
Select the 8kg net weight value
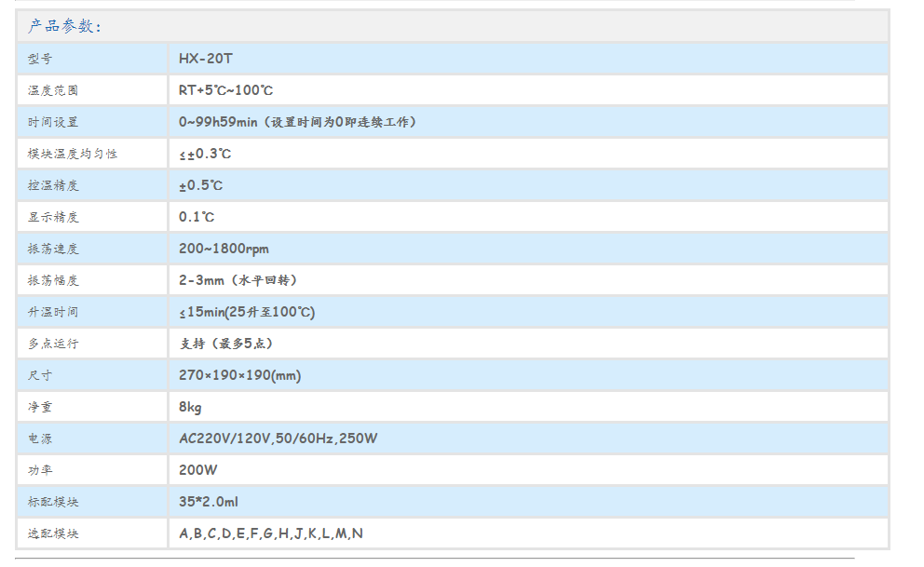click(x=190, y=407)
